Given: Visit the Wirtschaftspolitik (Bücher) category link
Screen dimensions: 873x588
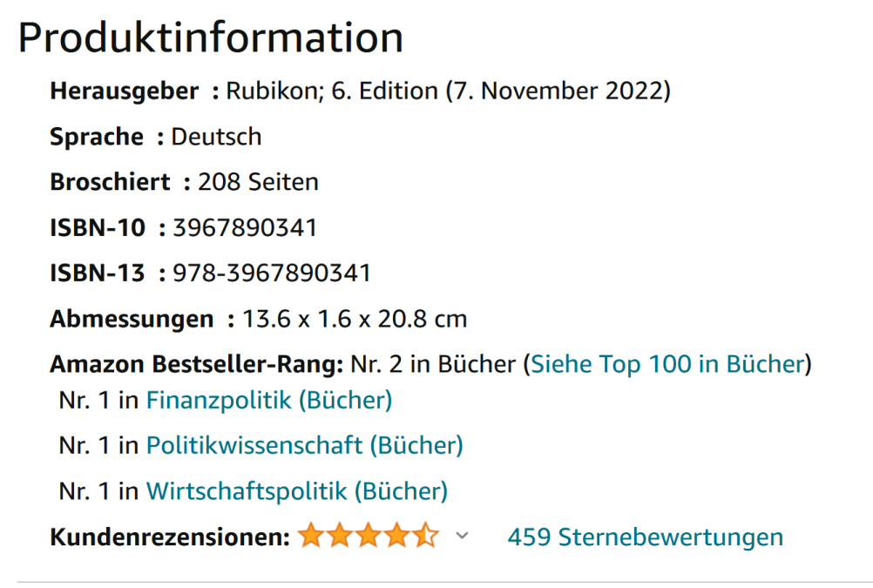Looking at the screenshot, I should click(x=296, y=491).
